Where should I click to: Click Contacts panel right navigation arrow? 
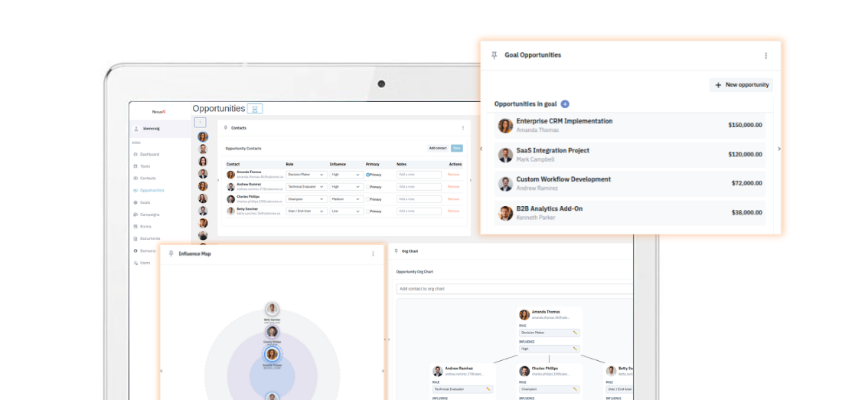coord(471,180)
